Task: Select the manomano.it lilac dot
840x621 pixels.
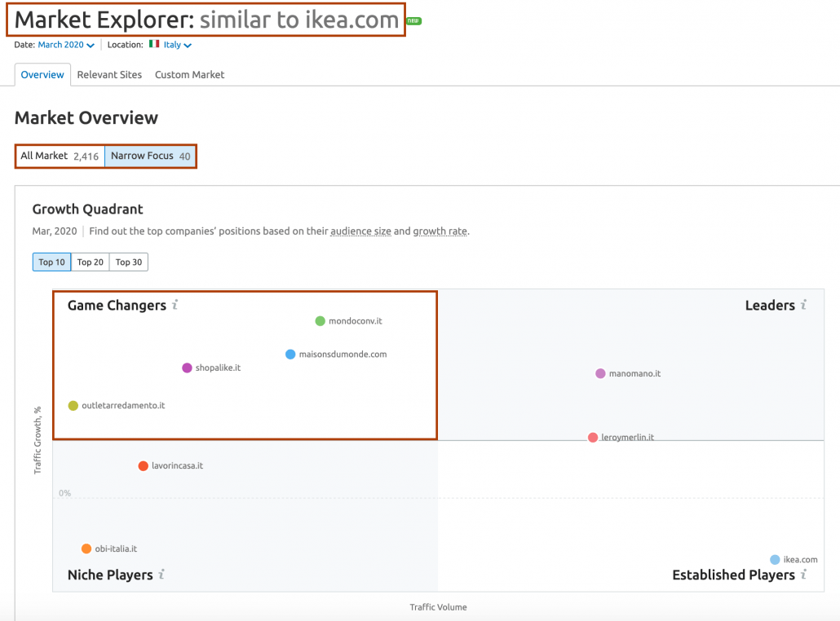Action: 600,373
